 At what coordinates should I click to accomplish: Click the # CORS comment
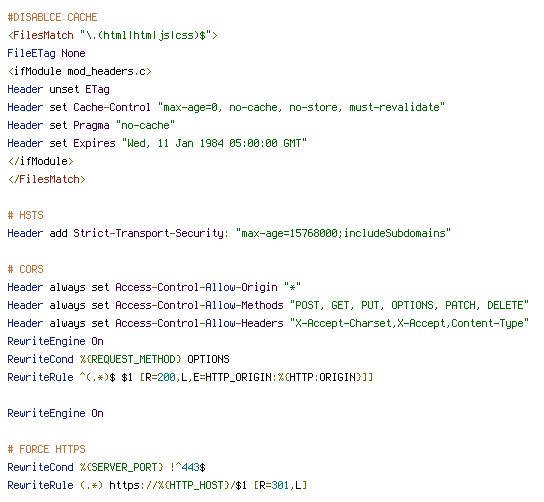coord(26,269)
